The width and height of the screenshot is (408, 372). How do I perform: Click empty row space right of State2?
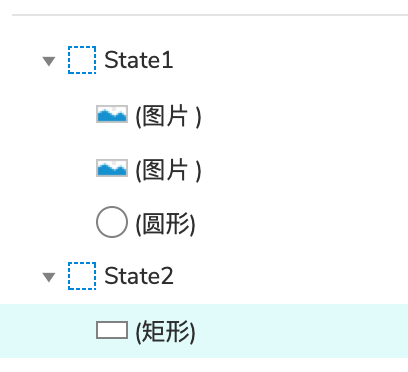coord(290,276)
